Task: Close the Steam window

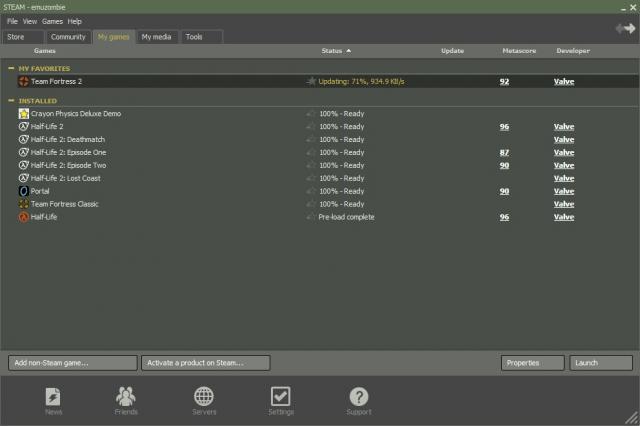Action: 633,7
